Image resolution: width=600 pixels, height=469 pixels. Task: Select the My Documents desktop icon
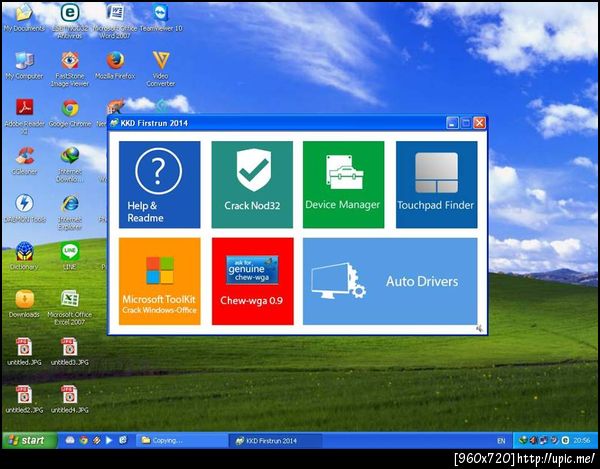point(24,19)
